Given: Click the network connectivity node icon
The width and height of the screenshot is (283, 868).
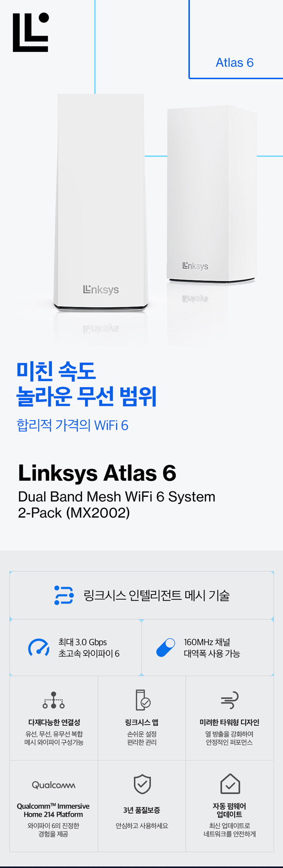Looking at the screenshot, I should click(54, 700).
